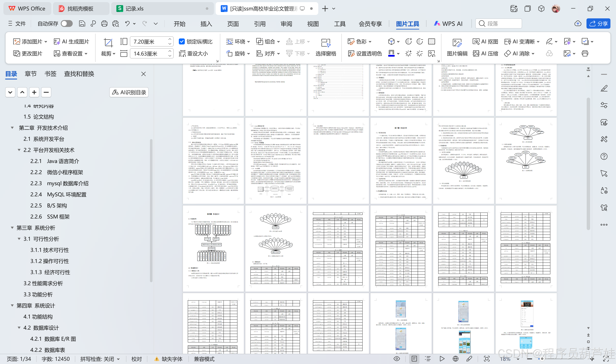The height and width of the screenshot is (364, 616).
Task: Select 2.2.6 SSM 框架 outline entry
Action: click(x=50, y=217)
